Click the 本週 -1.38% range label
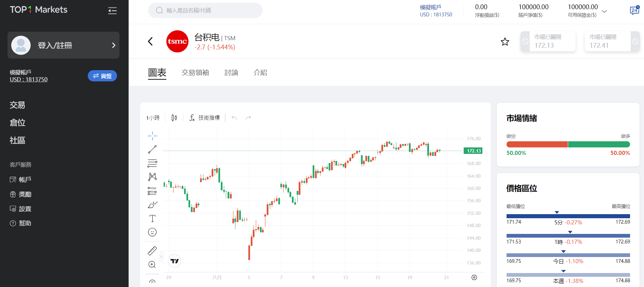644x287 pixels. [x=568, y=281]
